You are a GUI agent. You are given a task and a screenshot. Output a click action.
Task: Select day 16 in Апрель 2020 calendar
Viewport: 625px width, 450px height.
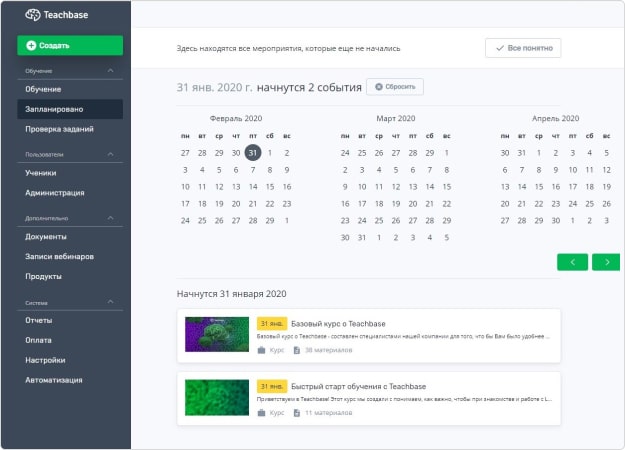tap(556, 187)
